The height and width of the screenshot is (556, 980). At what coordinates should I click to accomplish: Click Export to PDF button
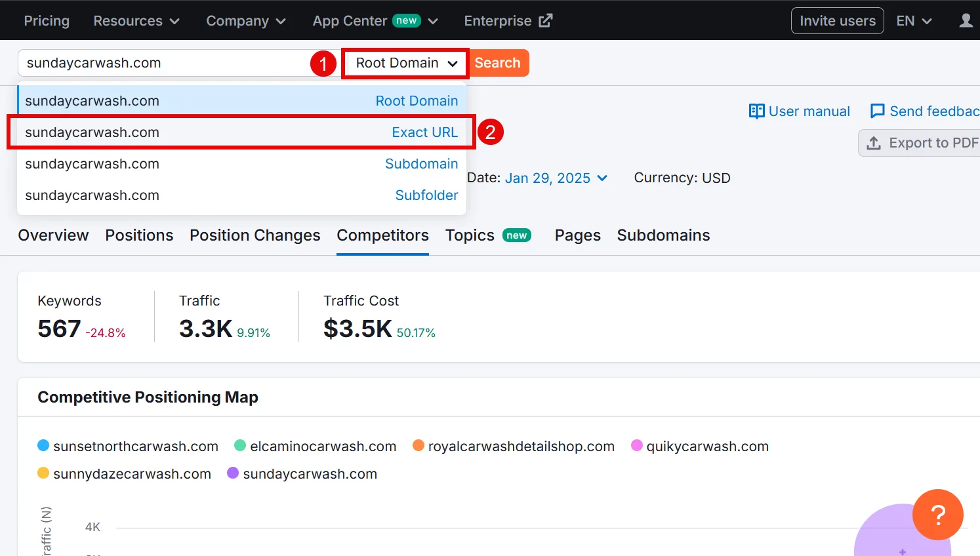pyautogui.click(x=920, y=143)
